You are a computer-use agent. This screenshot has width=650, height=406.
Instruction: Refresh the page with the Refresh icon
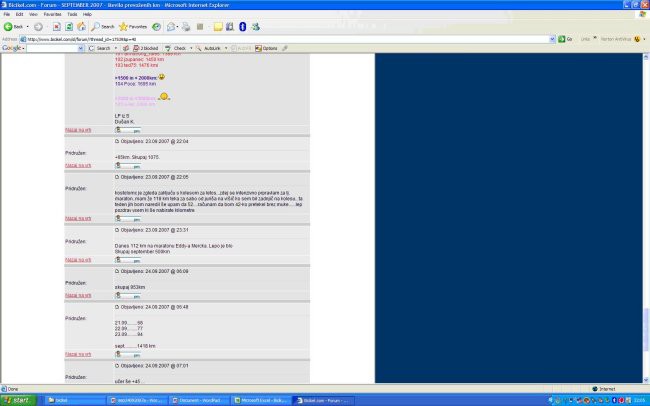pyautogui.click(x=69, y=27)
